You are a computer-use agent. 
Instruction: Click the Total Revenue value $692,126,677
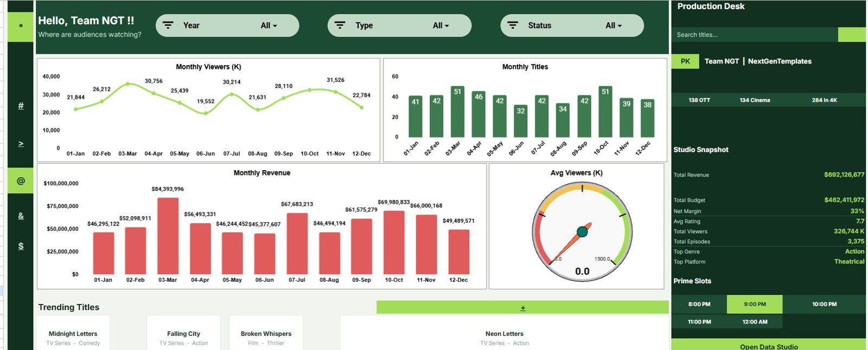coord(844,174)
